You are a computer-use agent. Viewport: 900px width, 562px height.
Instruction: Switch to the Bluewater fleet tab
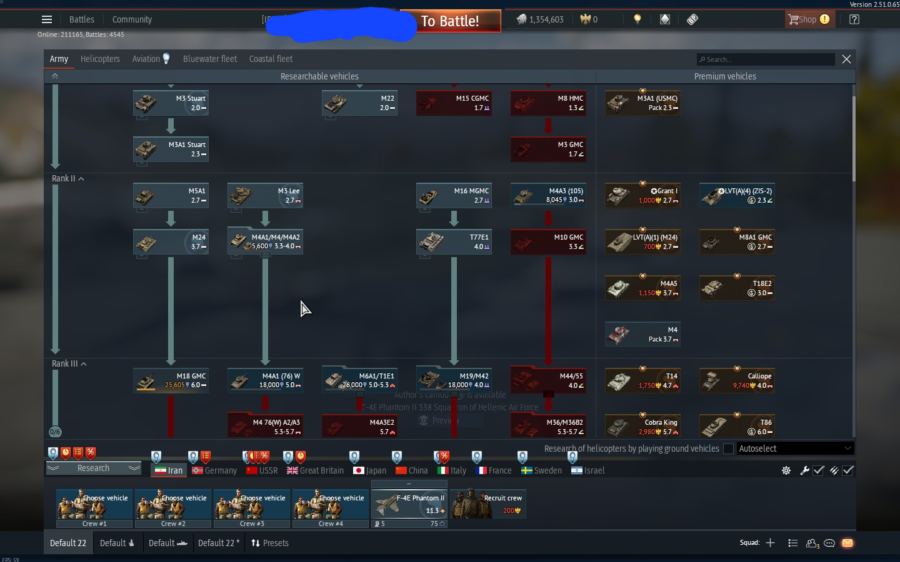(x=210, y=59)
